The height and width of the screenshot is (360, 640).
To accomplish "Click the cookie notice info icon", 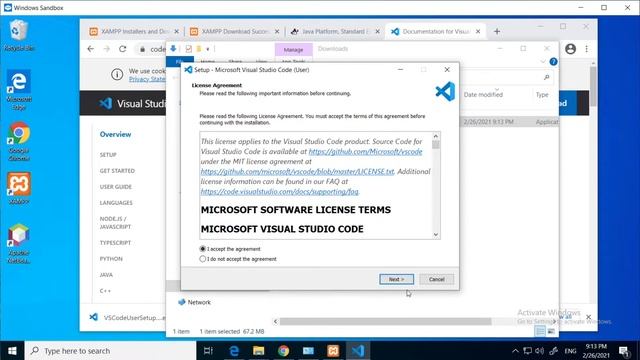I will (x=117, y=74).
